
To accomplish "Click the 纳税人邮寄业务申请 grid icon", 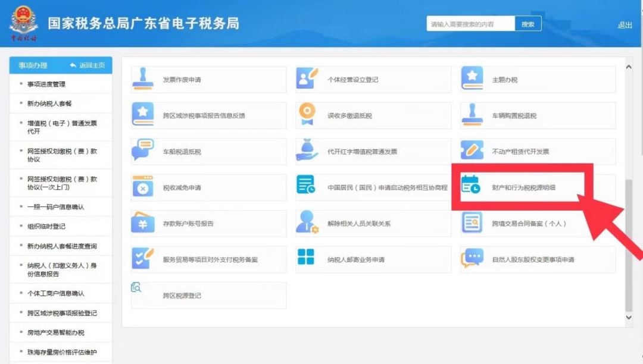I will click(306, 257).
